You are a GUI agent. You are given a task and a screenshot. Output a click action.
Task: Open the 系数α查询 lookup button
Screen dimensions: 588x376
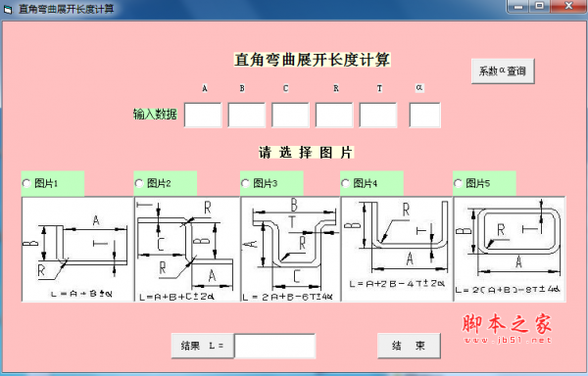[503, 70]
